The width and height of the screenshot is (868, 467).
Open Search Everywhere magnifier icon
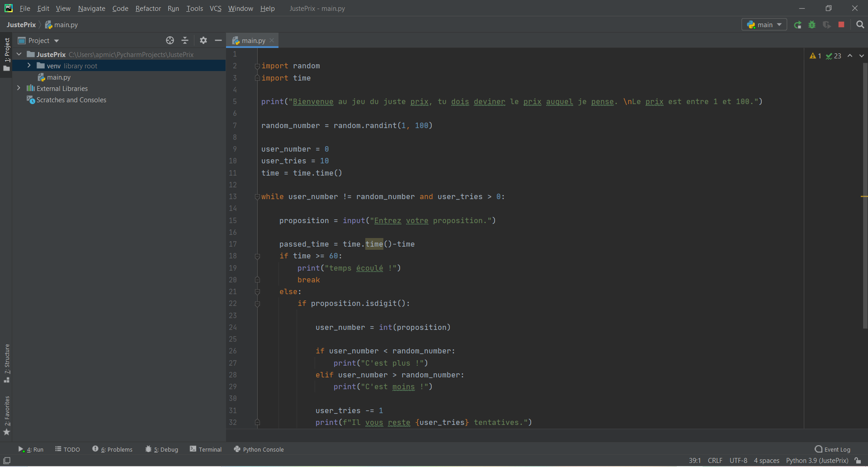(860, 25)
